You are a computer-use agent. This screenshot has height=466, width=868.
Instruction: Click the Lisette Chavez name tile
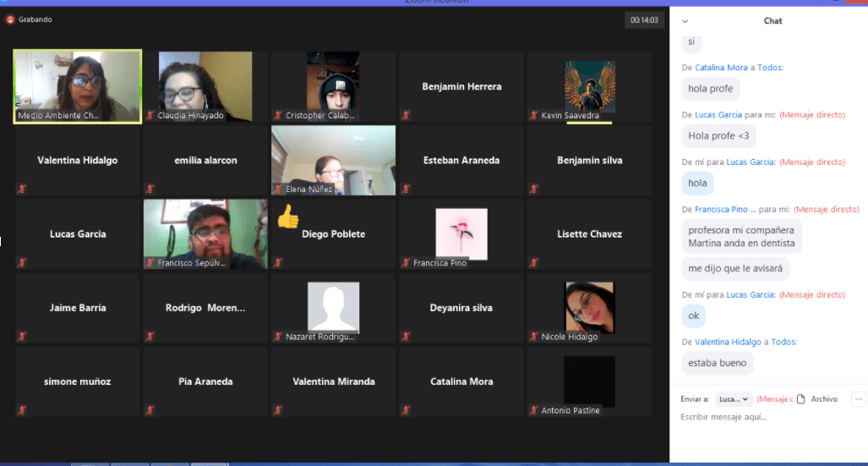590,233
